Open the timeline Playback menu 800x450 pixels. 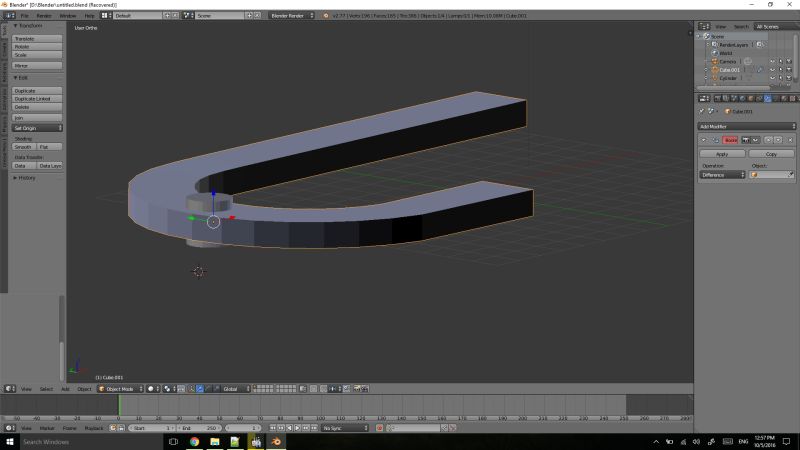click(94, 428)
